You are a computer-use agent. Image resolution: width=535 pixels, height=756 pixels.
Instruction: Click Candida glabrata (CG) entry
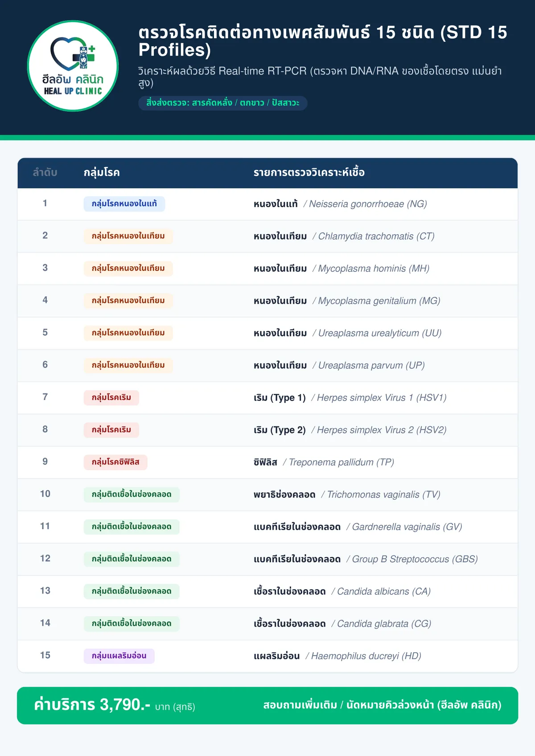pos(382,624)
